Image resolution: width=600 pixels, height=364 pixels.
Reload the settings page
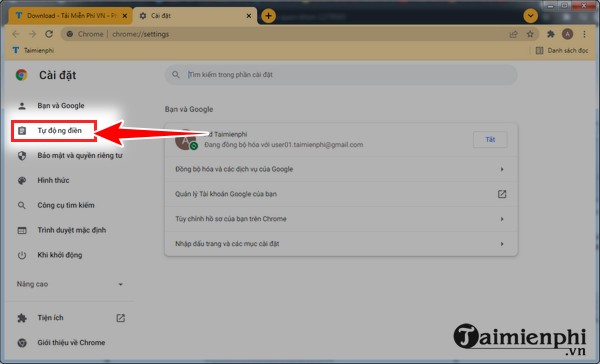pyautogui.click(x=49, y=34)
